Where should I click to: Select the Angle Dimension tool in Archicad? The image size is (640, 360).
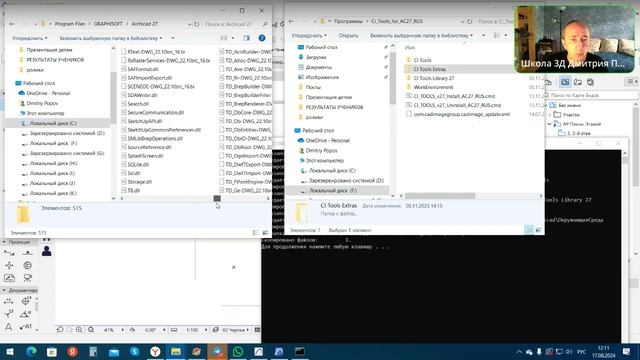tap(26, 314)
